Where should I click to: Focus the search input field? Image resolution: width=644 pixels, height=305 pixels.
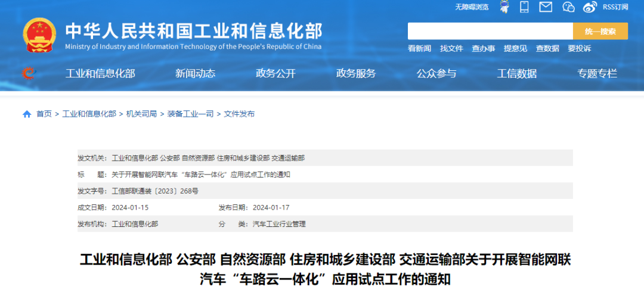(490, 31)
